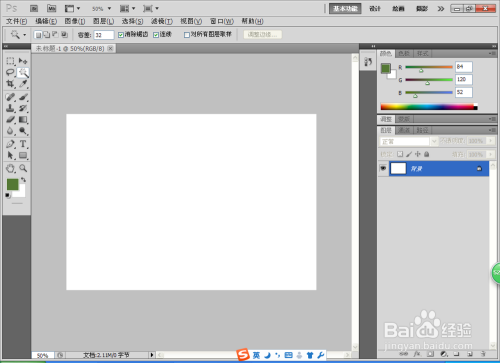
Task: Switch to the 设计 workspace
Action: coord(375,9)
